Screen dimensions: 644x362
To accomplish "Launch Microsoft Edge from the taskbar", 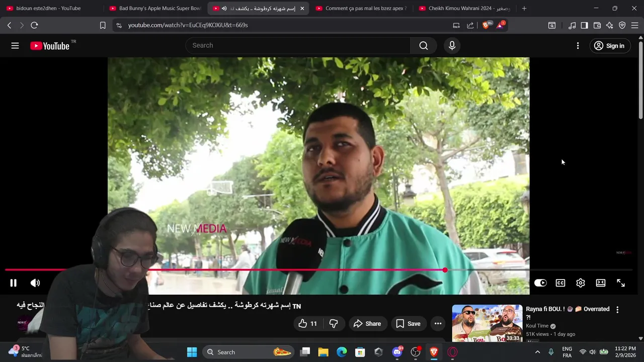I will [342, 352].
